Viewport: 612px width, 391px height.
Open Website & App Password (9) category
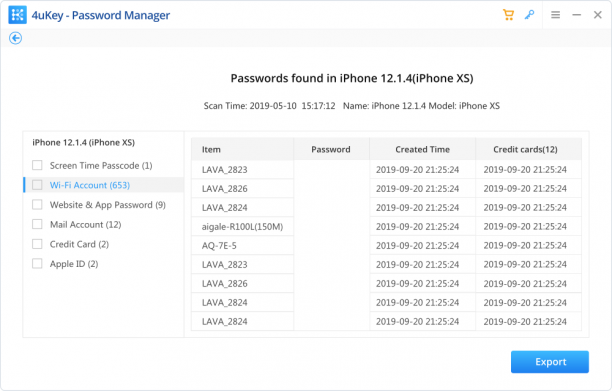108,205
